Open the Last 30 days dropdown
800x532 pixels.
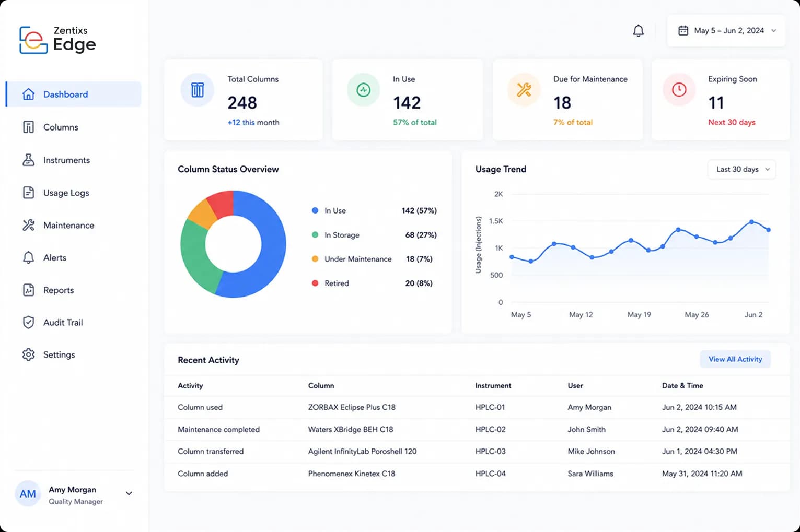pyautogui.click(x=742, y=169)
